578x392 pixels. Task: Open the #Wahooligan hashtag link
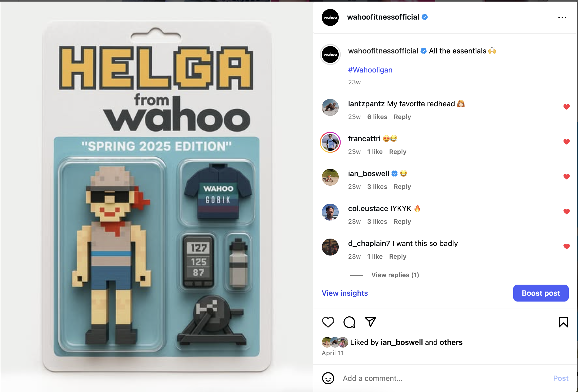click(x=370, y=70)
